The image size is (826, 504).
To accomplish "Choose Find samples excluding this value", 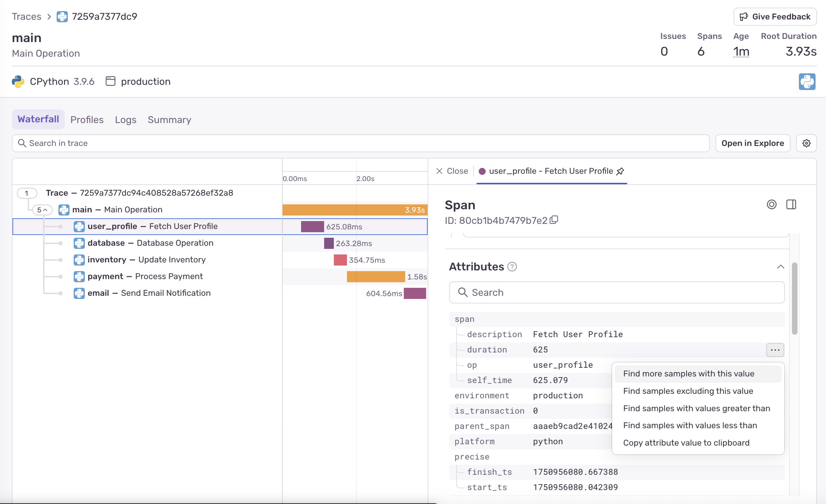I will (698, 391).
